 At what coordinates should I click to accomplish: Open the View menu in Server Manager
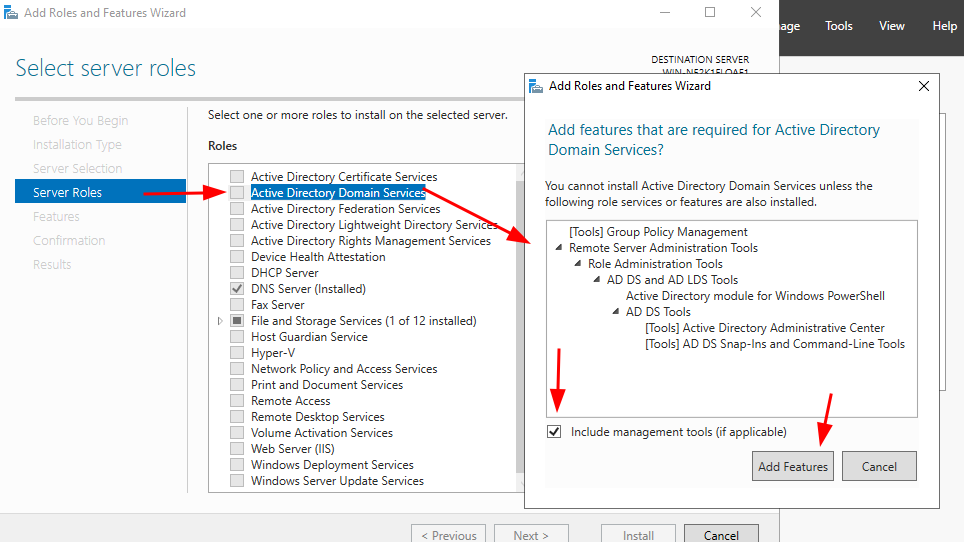[x=891, y=26]
